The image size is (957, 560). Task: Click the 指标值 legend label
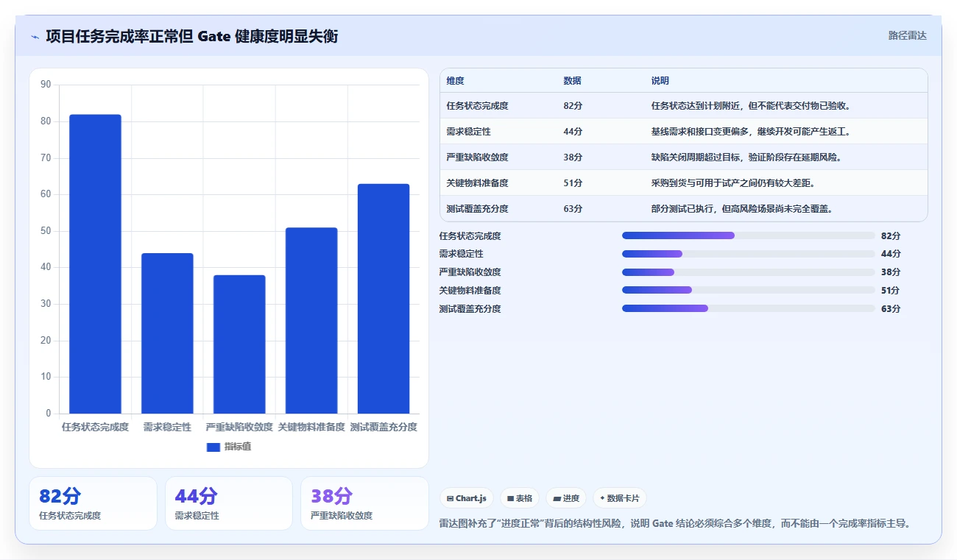[x=238, y=447]
